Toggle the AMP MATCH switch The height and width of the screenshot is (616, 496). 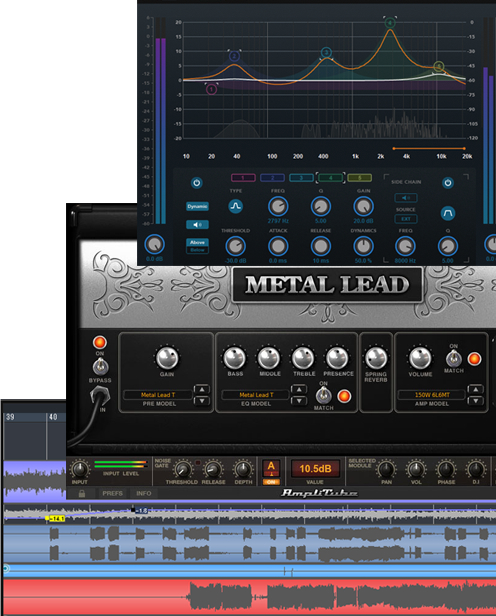[454, 358]
